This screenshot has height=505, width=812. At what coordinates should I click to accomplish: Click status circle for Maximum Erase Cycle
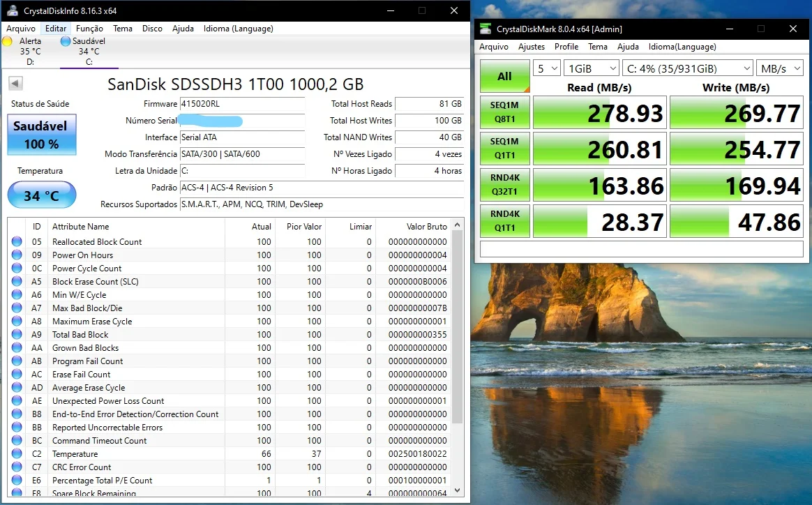[17, 321]
